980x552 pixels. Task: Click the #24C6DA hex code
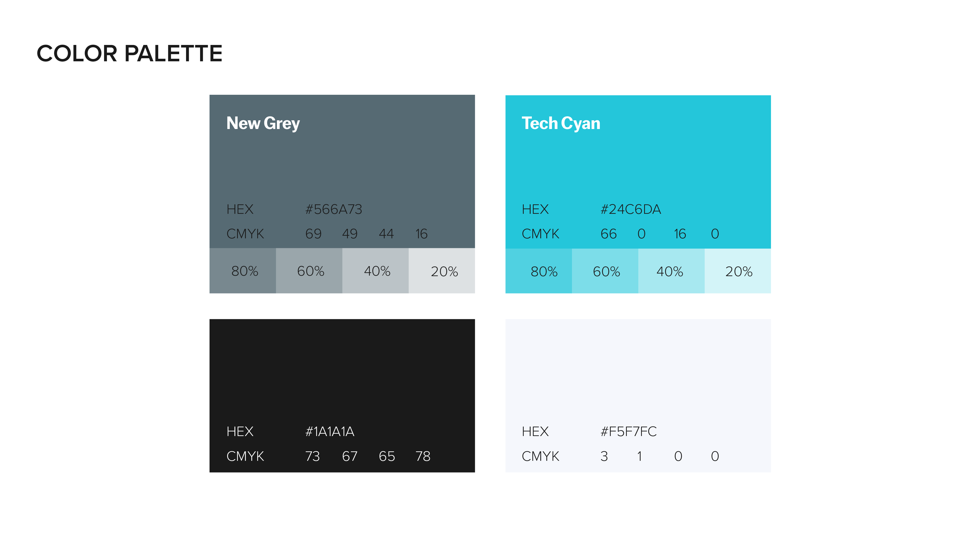[x=630, y=209]
